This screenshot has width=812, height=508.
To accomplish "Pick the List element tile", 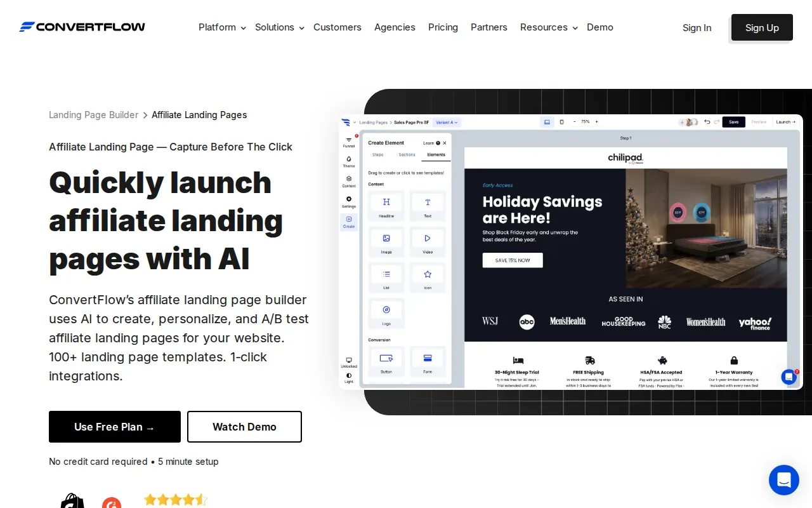I will click(386, 277).
